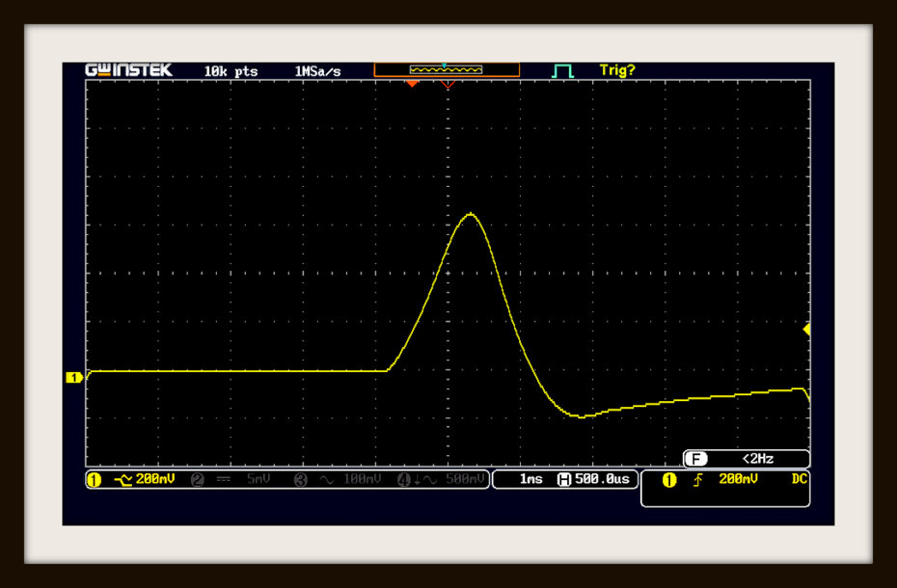The image size is (897, 588).
Task: Click the "1MSa/s" sample rate readout
Action: [317, 71]
